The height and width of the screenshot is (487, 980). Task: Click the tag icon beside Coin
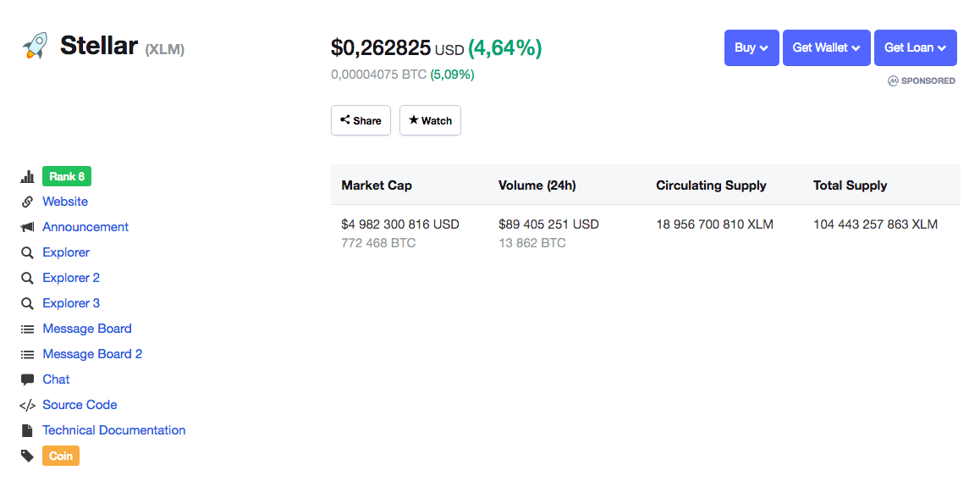click(27, 456)
